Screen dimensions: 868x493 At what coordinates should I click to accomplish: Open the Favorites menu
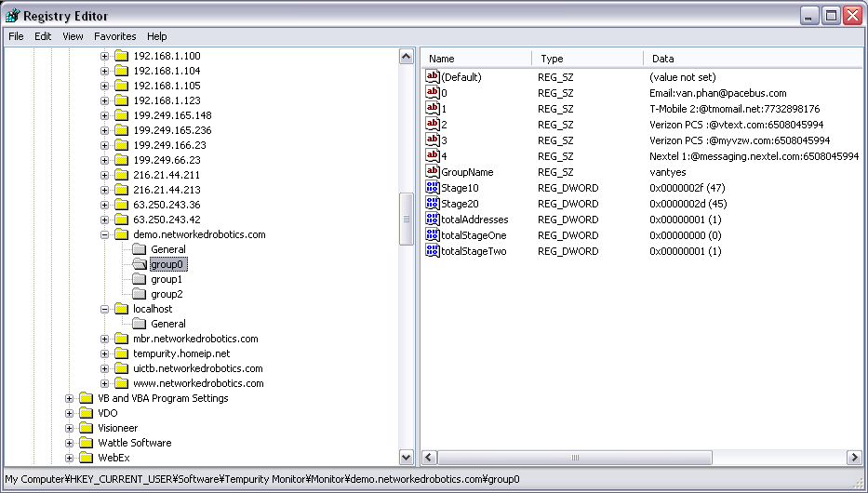point(114,36)
